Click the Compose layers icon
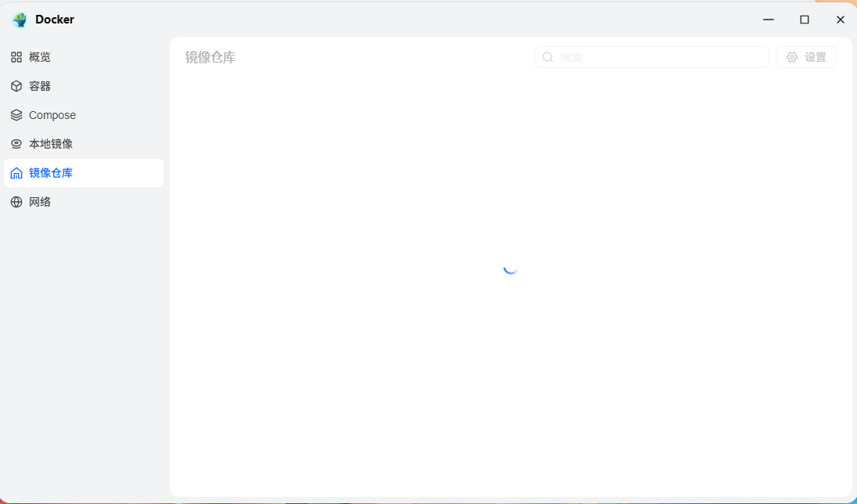 tap(16, 115)
